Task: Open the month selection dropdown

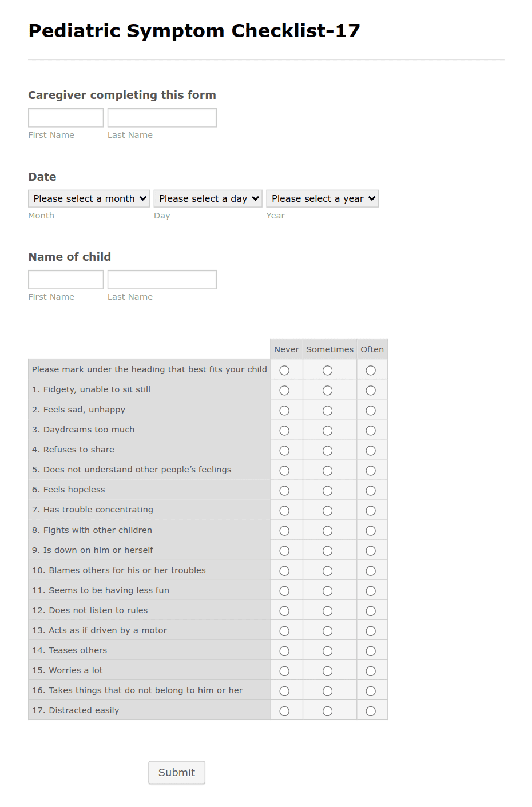Action: coord(88,198)
